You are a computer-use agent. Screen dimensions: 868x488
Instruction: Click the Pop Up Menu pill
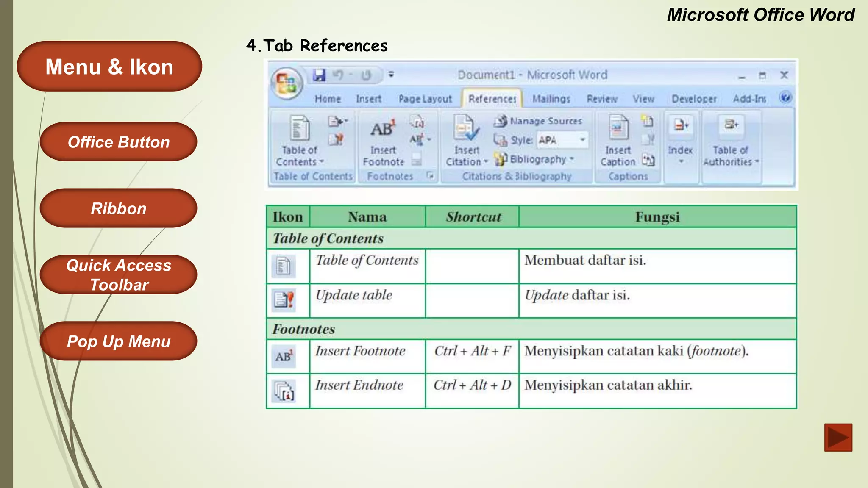point(119,341)
